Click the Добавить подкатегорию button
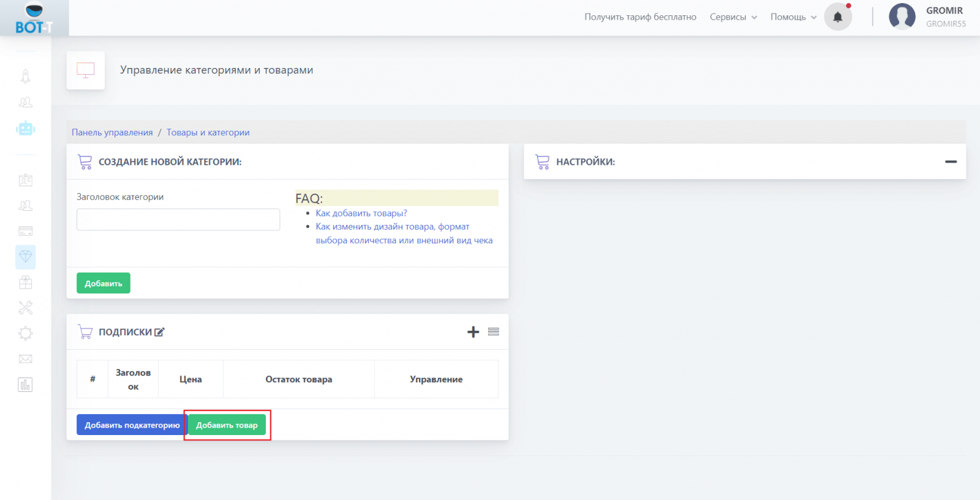This screenshot has height=500, width=980. [132, 425]
